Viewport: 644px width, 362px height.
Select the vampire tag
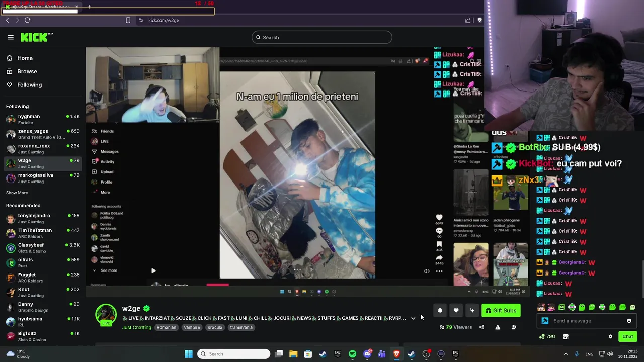192,327
